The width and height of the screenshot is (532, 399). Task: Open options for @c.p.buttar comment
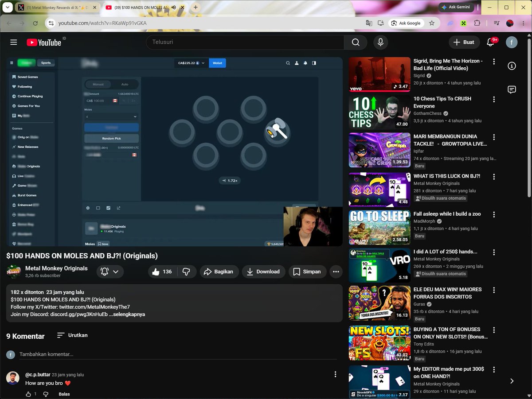335,375
